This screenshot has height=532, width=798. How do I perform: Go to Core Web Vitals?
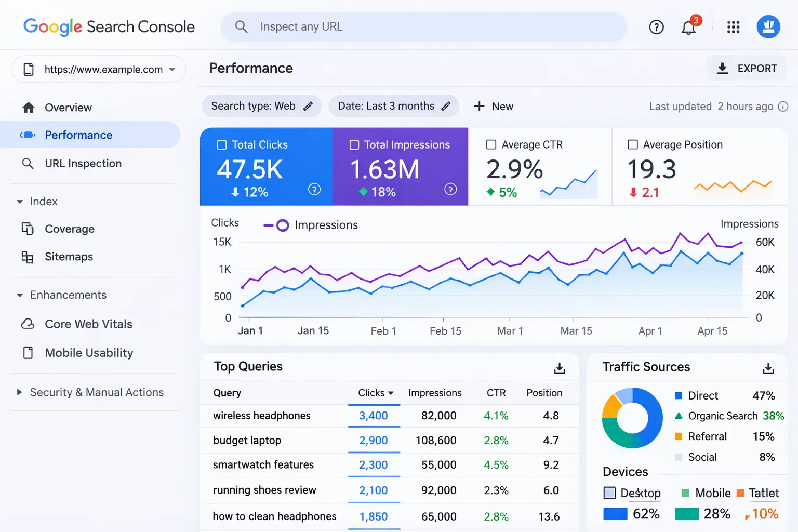click(88, 324)
